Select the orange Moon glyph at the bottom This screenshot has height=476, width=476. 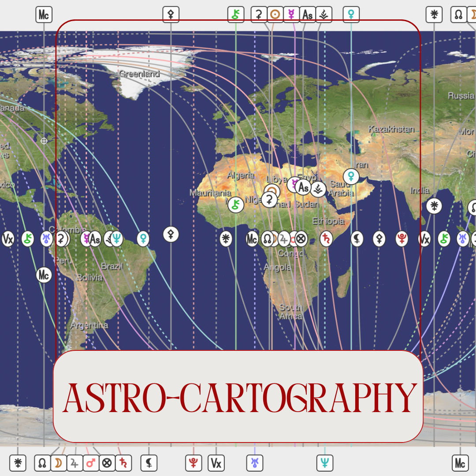(58, 463)
